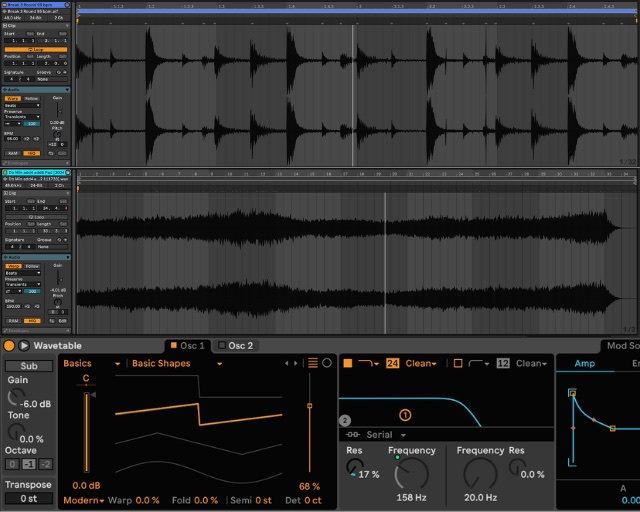This screenshot has height=512, width=640.
Task: Toggle Warp button in Pad clip
Action: pos(13,266)
